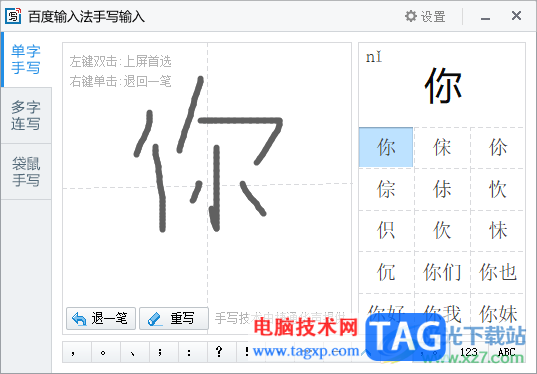The height and width of the screenshot is (374, 537).
Task: Pick the phrase candidate 你我
Action: tap(442, 313)
